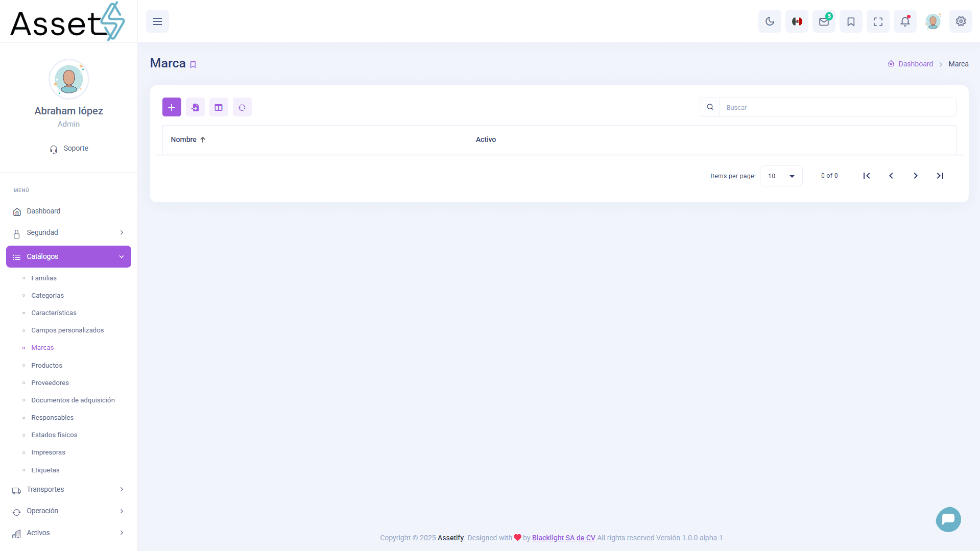
Task: Collapse the sidebar with the hamburger toggle
Action: 157,21
